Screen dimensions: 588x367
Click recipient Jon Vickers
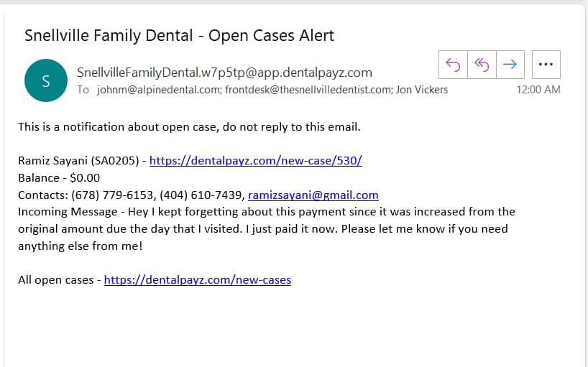coord(422,90)
